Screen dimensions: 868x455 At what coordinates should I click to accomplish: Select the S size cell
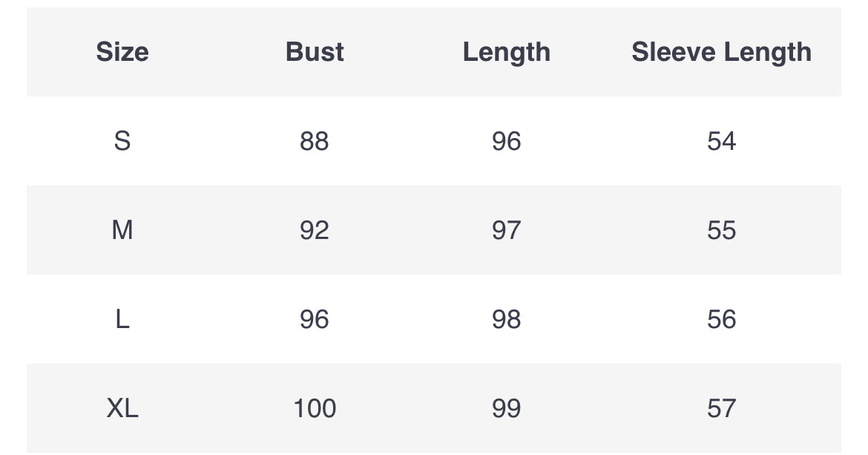122,141
